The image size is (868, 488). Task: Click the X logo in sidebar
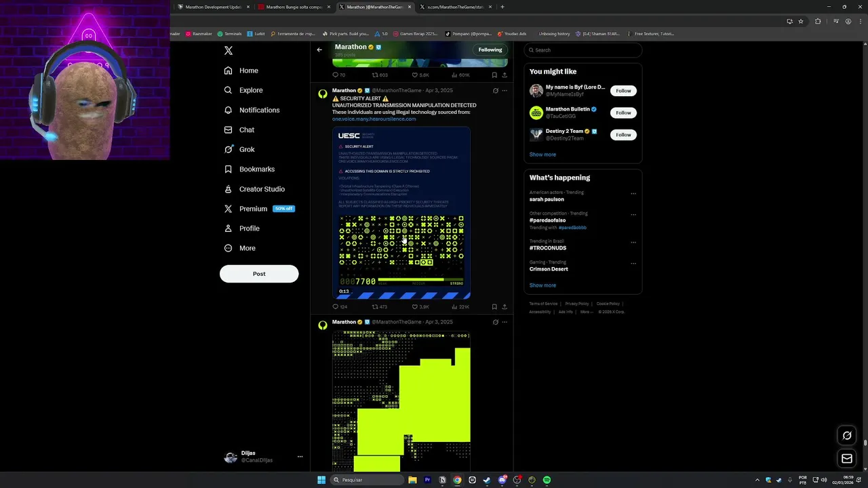coord(229,51)
